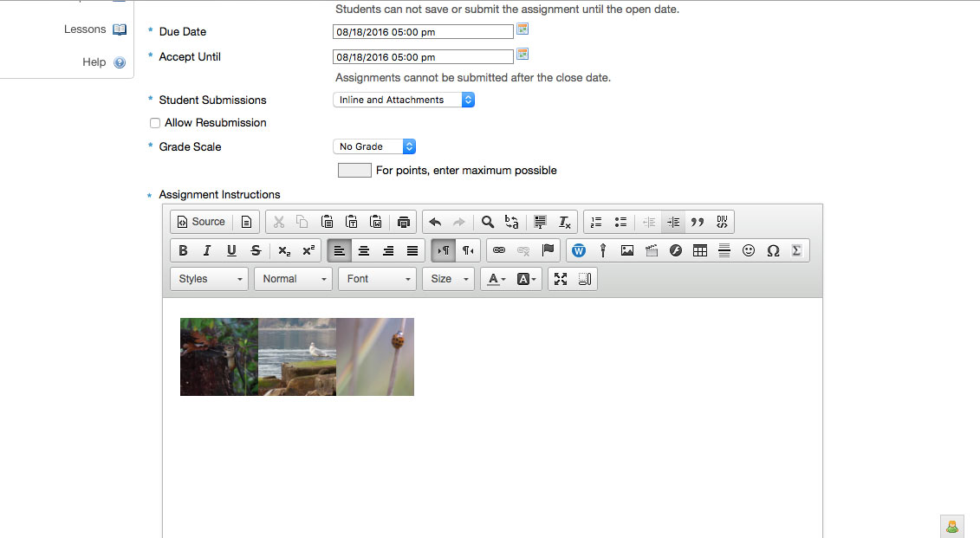Click the Link chain icon
Viewport: 980px width, 538px height.
pyautogui.click(x=499, y=250)
